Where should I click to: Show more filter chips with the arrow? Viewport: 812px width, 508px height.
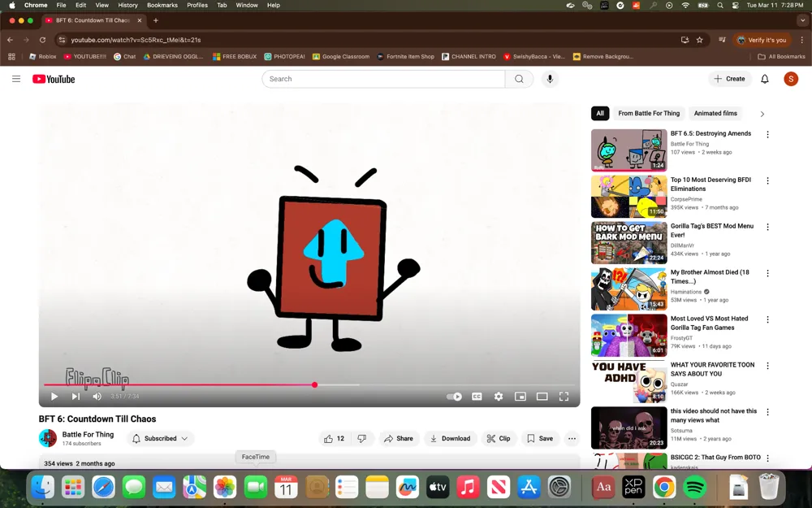click(762, 114)
